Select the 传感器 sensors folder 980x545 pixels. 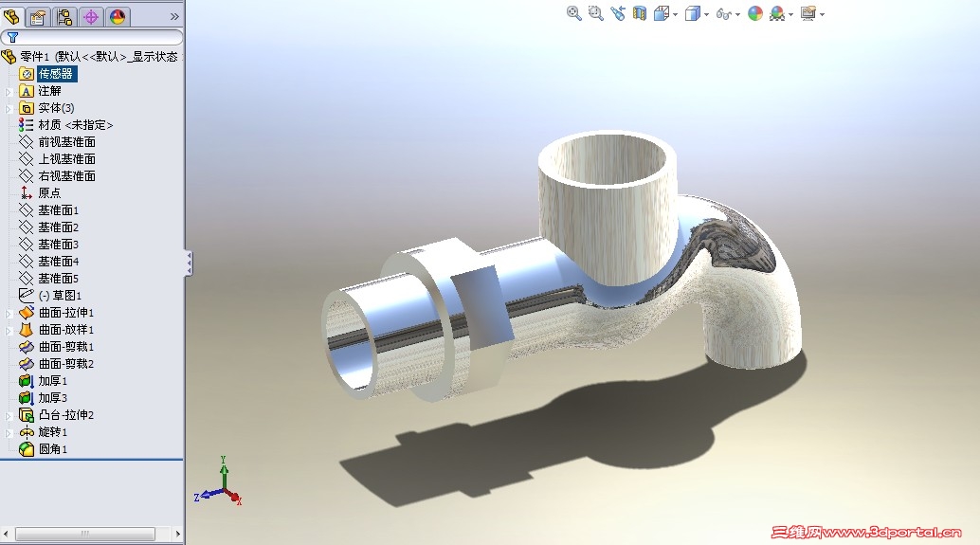click(56, 74)
